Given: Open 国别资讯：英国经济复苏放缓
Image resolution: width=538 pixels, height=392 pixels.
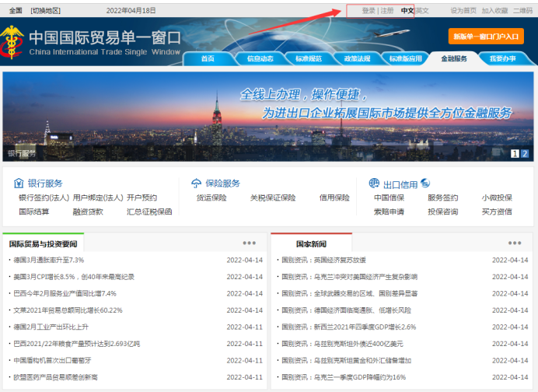Looking at the screenshot, I should click(x=323, y=261).
